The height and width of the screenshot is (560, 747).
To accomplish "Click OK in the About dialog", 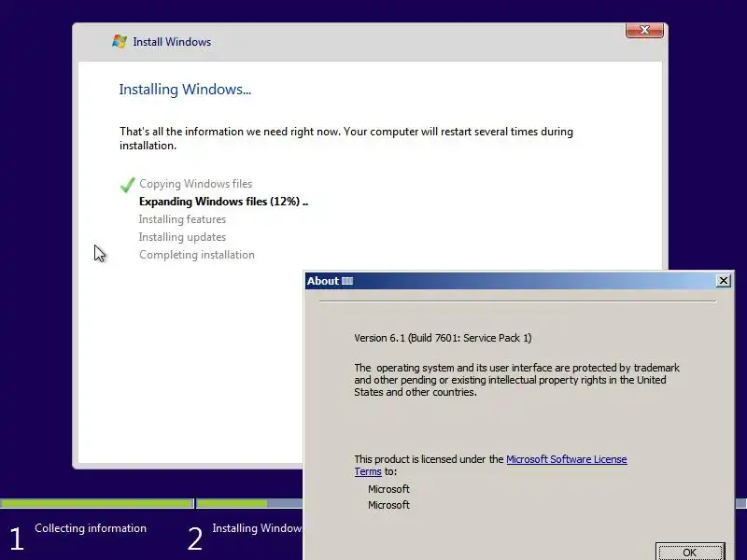I will [x=690, y=552].
